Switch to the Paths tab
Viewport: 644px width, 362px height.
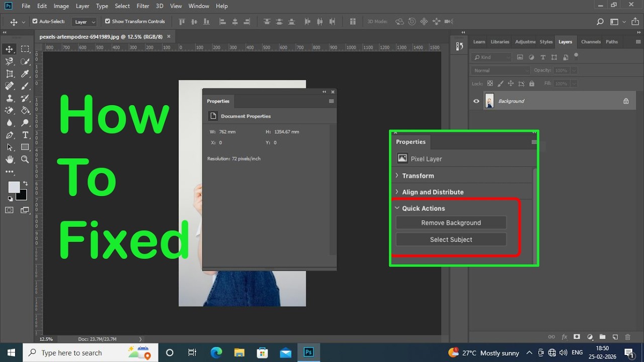pos(612,42)
